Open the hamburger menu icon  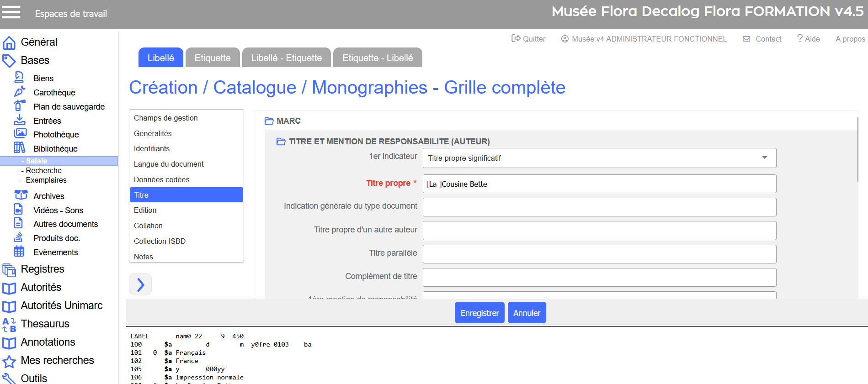[11, 12]
